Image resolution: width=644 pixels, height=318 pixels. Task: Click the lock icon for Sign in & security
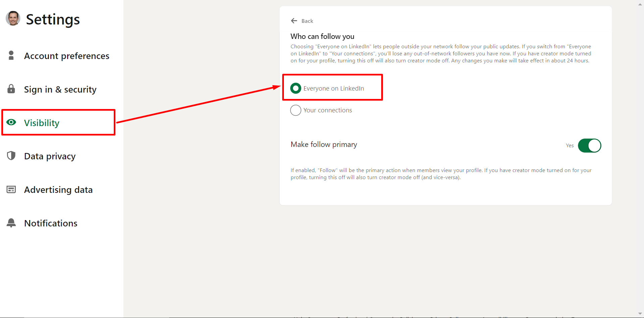(x=11, y=89)
